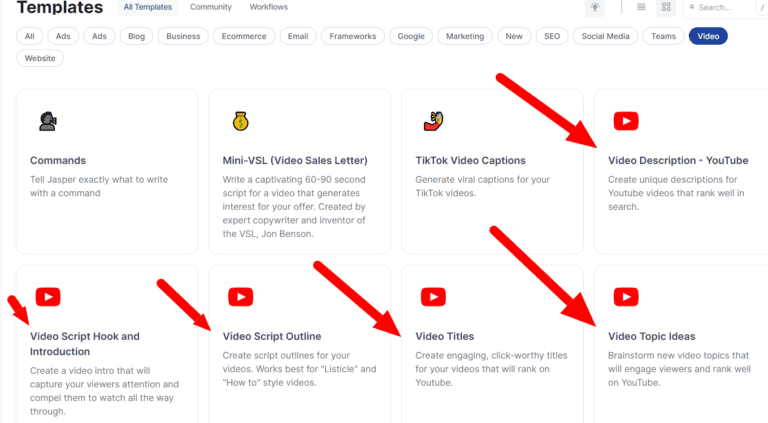Click YouTube icon on Video Titles card
This screenshot has width=768, height=423.
(x=433, y=297)
